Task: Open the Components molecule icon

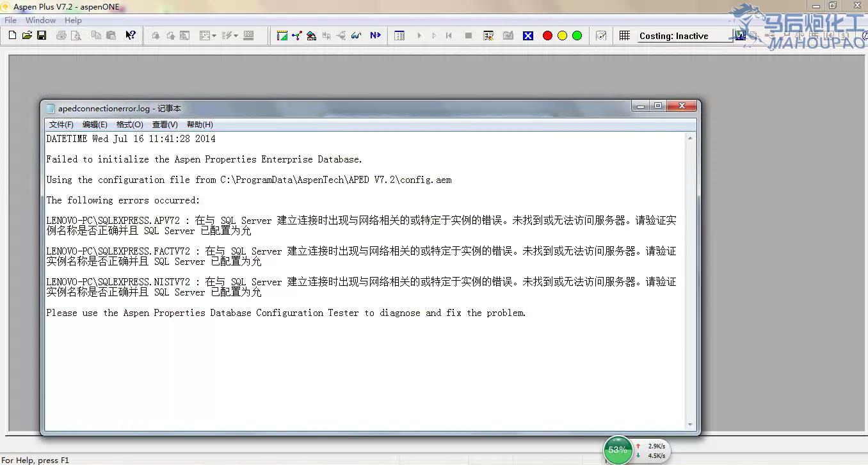Action: click(x=297, y=36)
